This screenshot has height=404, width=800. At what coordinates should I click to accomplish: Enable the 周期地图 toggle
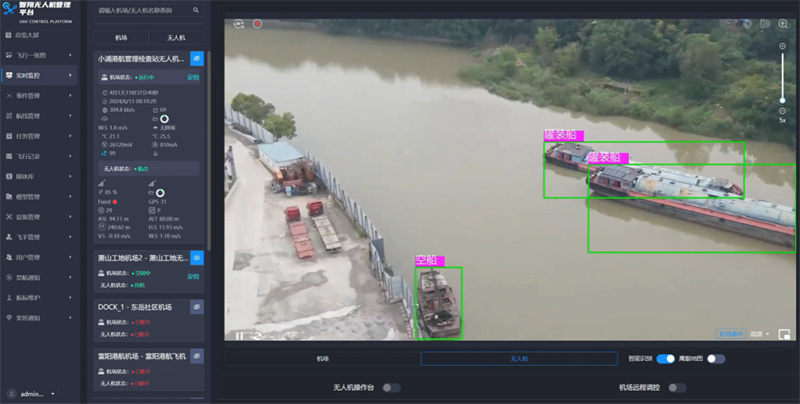pyautogui.click(x=715, y=358)
